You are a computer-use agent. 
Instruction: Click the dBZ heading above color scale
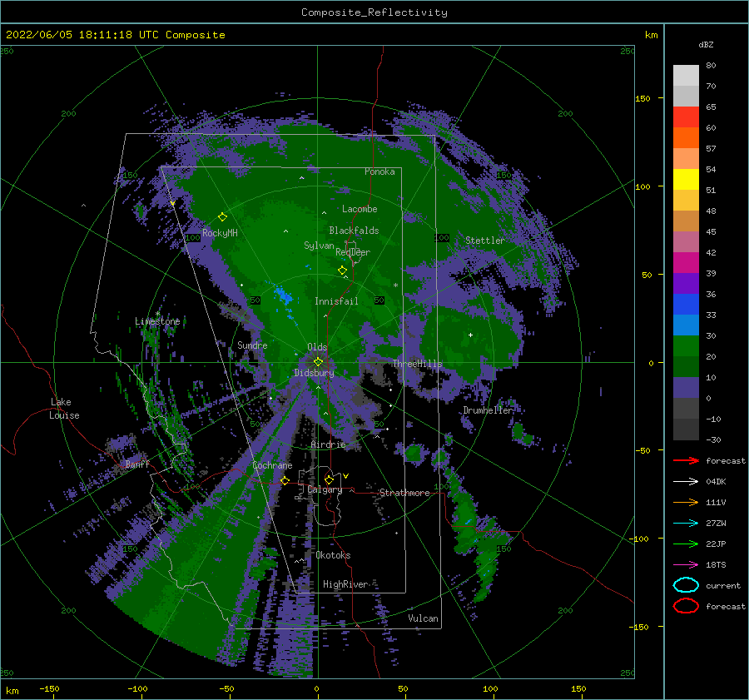tap(706, 44)
